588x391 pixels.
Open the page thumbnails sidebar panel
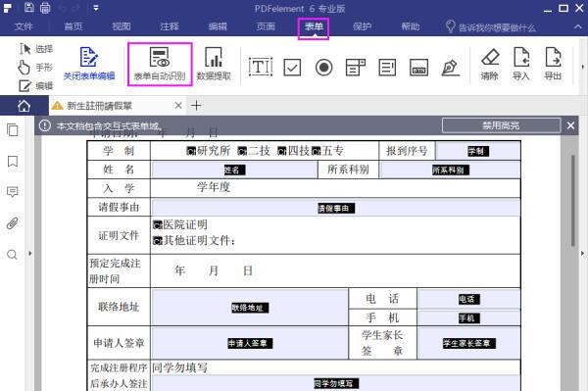coord(13,130)
